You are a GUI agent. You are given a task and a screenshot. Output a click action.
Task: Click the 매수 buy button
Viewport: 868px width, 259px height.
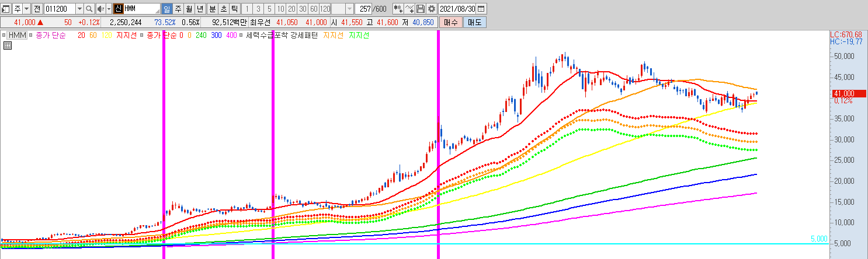click(x=451, y=22)
